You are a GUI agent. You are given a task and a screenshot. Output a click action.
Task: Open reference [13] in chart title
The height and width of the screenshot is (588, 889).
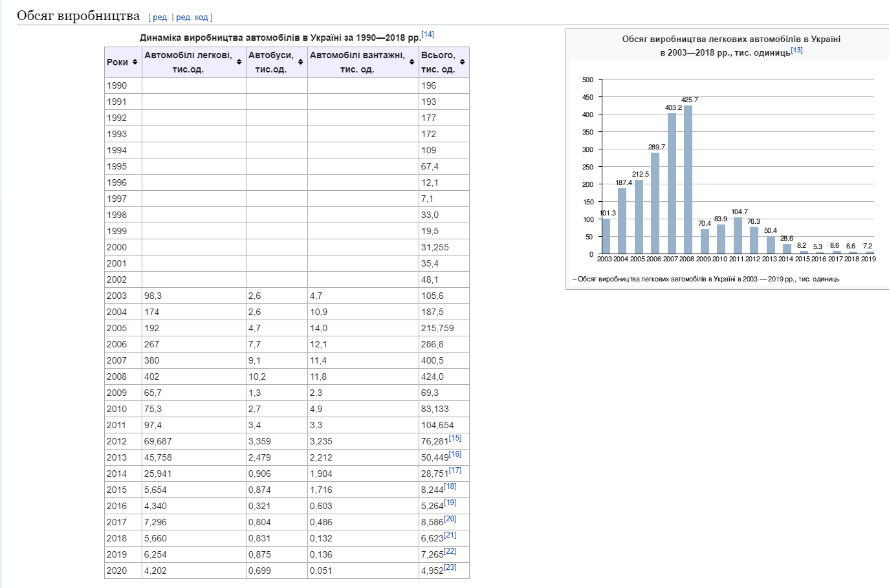796,50
